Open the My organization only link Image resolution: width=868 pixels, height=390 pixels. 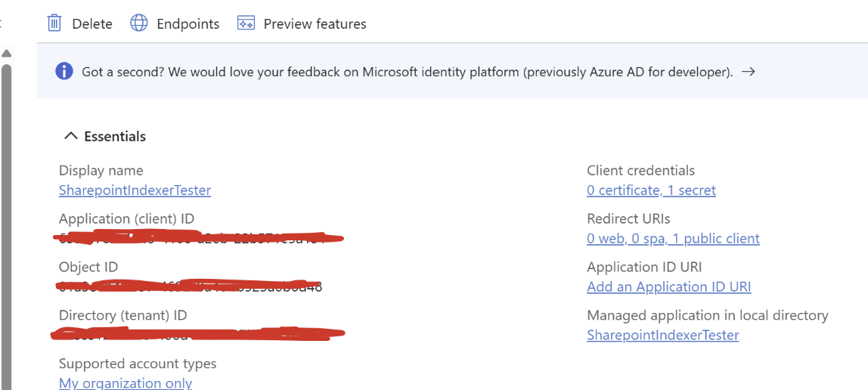(x=126, y=382)
